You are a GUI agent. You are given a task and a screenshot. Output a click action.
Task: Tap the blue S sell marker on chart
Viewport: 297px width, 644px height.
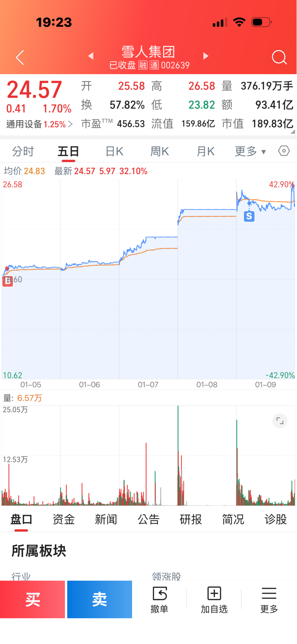click(x=249, y=216)
